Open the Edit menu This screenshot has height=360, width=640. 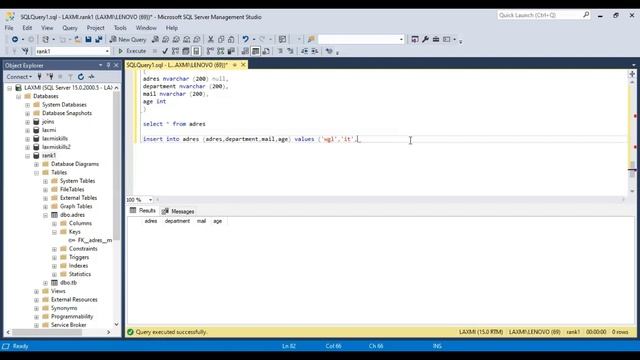point(27,28)
